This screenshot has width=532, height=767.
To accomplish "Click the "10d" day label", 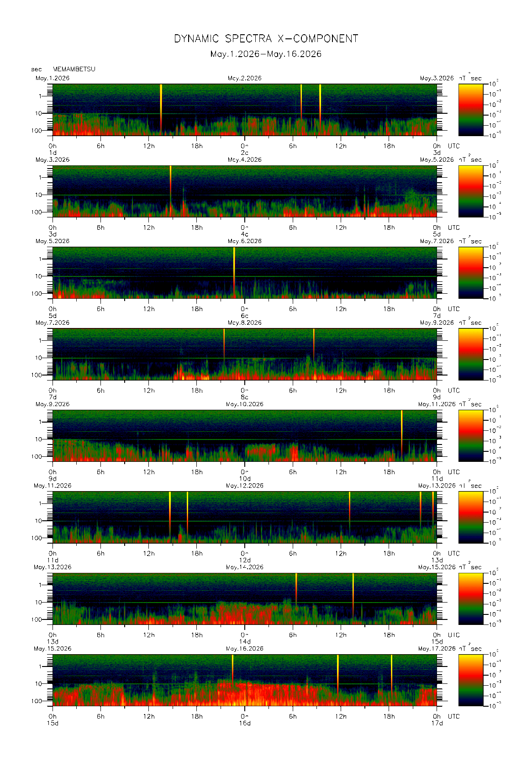I will (245, 479).
